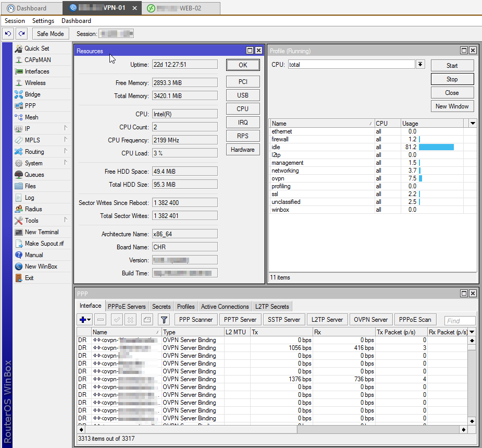Expand the IP submenu

[x=66, y=128]
